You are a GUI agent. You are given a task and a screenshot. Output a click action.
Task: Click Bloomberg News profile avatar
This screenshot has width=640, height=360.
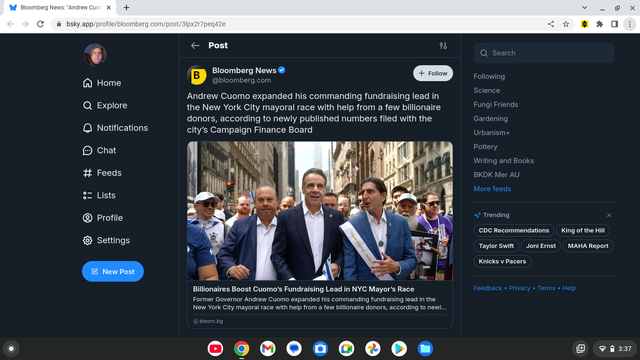click(x=197, y=75)
